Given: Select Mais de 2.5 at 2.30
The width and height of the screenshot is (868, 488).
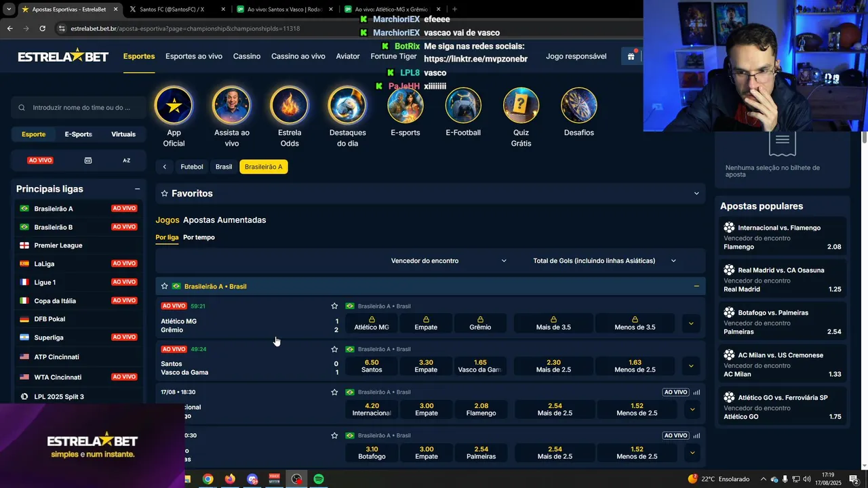Looking at the screenshot, I should point(553,366).
